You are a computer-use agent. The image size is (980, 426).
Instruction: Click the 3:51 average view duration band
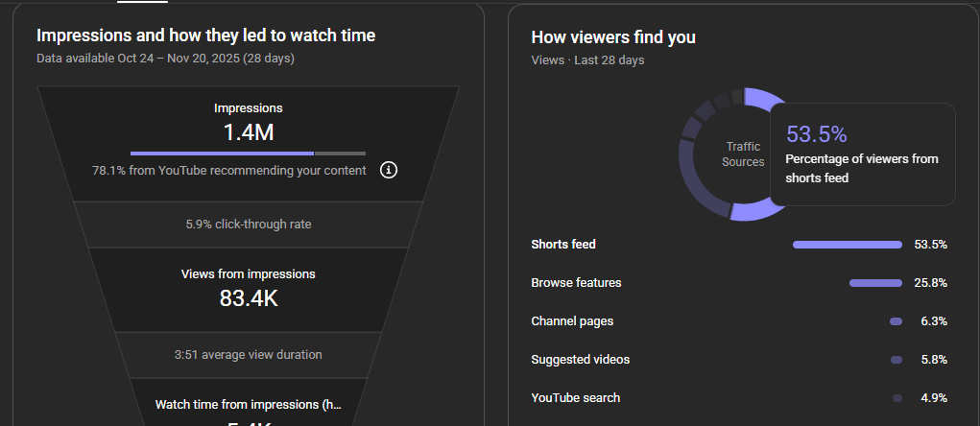[x=249, y=355]
